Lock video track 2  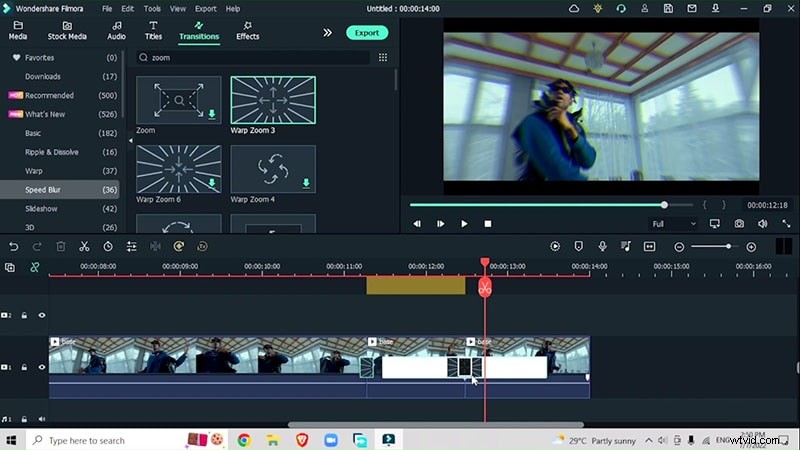point(24,315)
